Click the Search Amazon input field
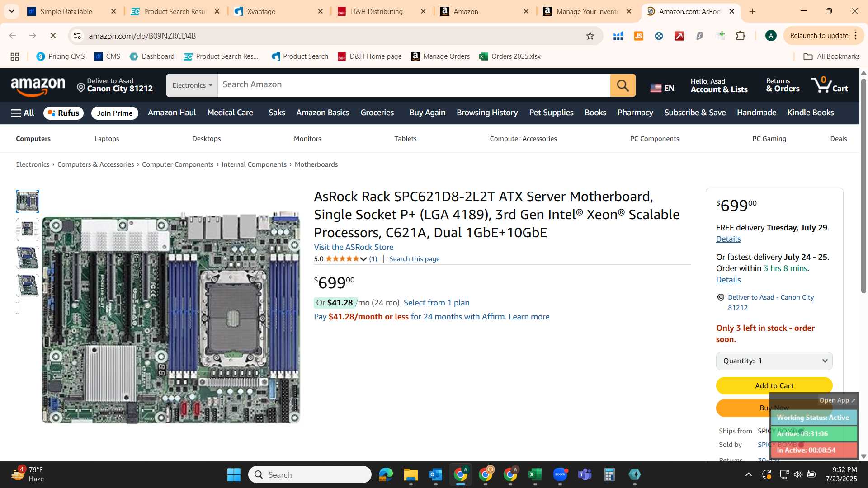 tap(414, 85)
